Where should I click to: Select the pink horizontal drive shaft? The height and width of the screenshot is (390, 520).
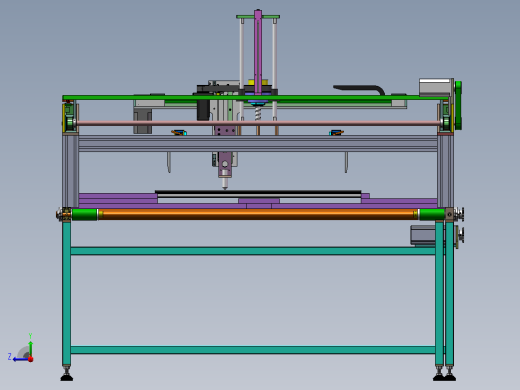[x=258, y=123]
